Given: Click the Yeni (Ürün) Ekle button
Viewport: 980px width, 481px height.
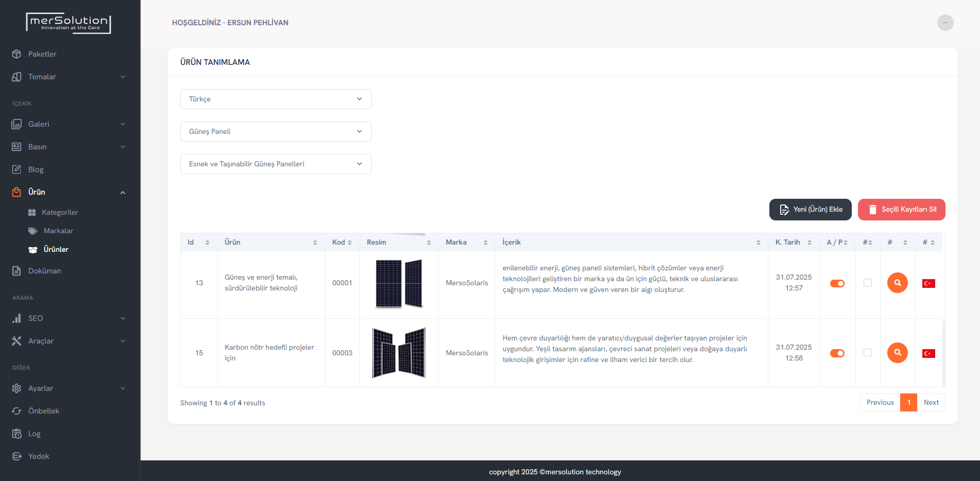Looking at the screenshot, I should pos(810,210).
